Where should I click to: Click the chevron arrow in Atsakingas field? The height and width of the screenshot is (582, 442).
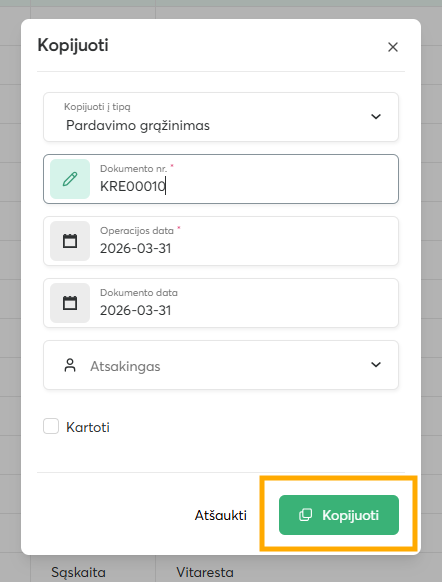pyautogui.click(x=376, y=364)
